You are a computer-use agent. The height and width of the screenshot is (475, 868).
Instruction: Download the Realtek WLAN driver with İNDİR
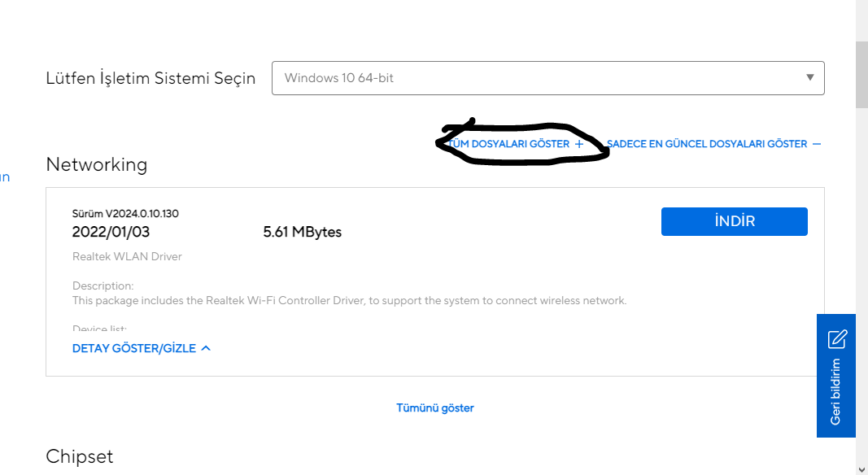pyautogui.click(x=734, y=221)
